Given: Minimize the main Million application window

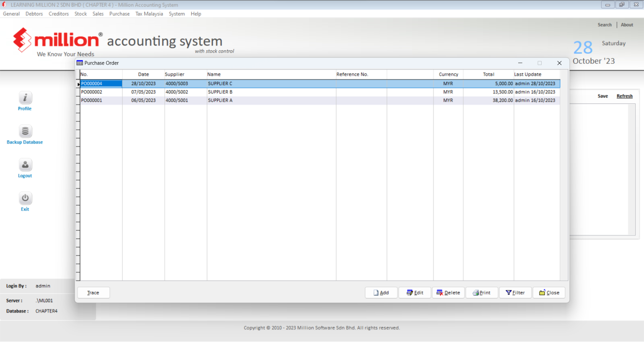Looking at the screenshot, I should [x=608, y=5].
